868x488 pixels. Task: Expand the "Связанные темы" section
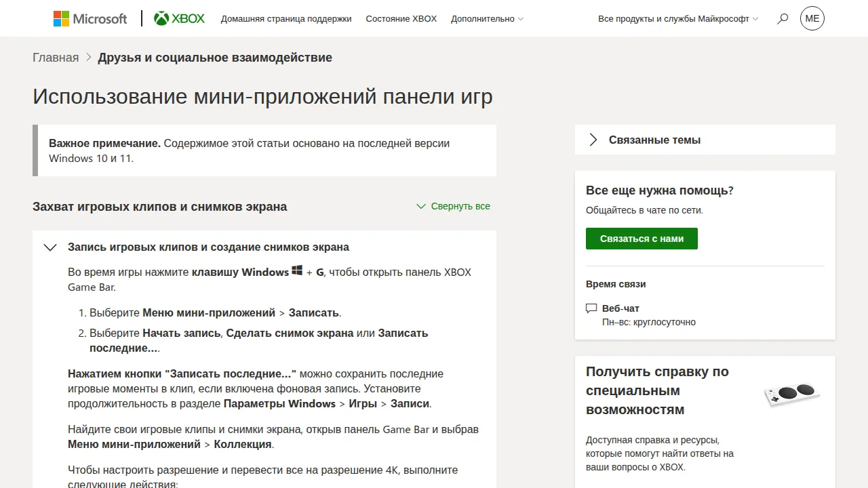coord(705,140)
